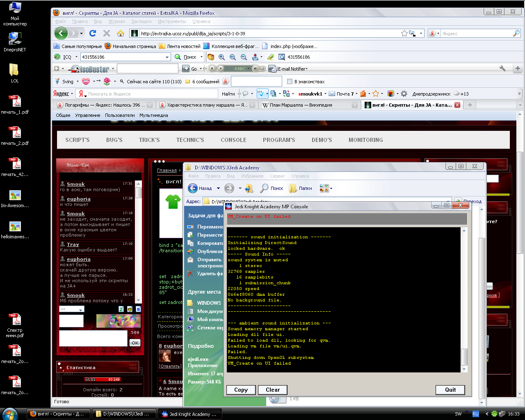
Task: Select the DneproNET desktop icon
Action: click(x=15, y=41)
